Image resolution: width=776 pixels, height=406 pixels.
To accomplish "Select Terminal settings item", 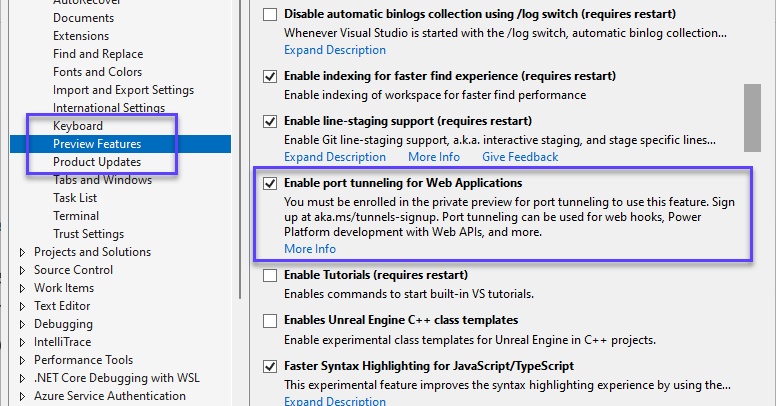I will (x=76, y=216).
